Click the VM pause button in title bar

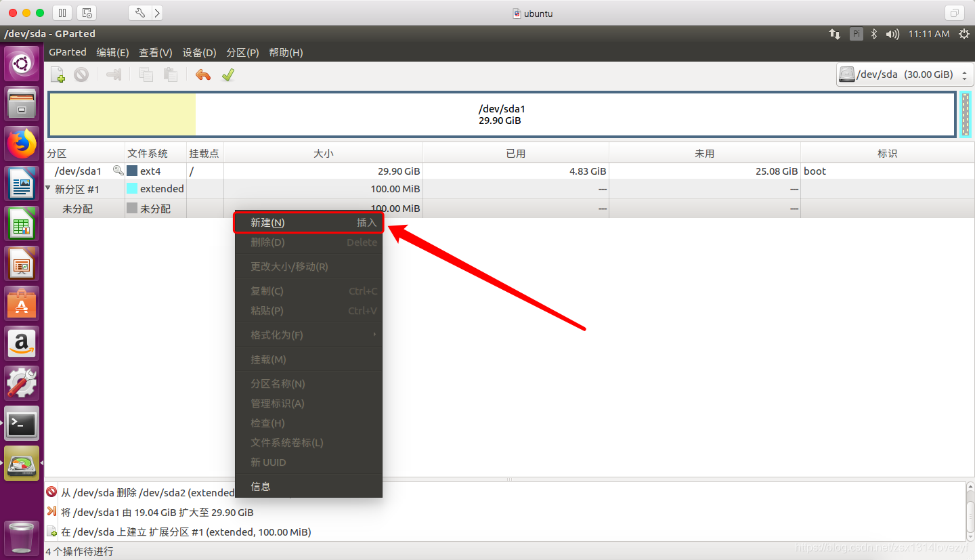(x=62, y=13)
